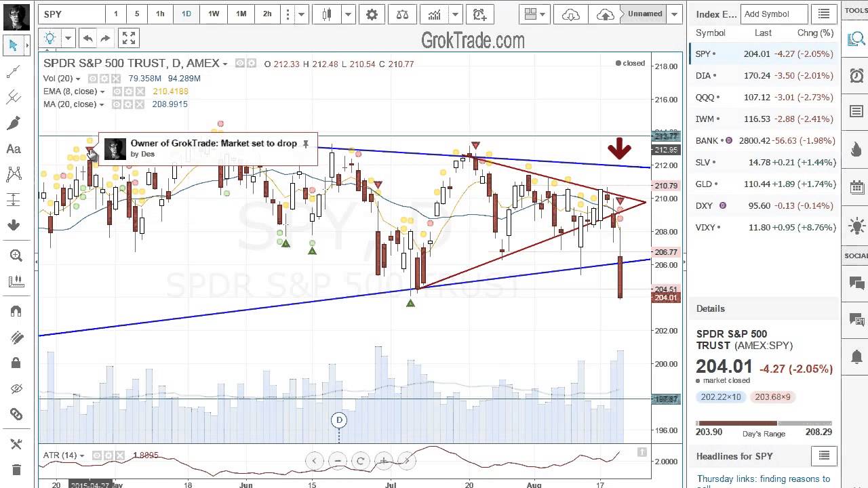Image resolution: width=868 pixels, height=488 pixels.
Task: Open the alerts alarm clock panel
Action: (856, 75)
